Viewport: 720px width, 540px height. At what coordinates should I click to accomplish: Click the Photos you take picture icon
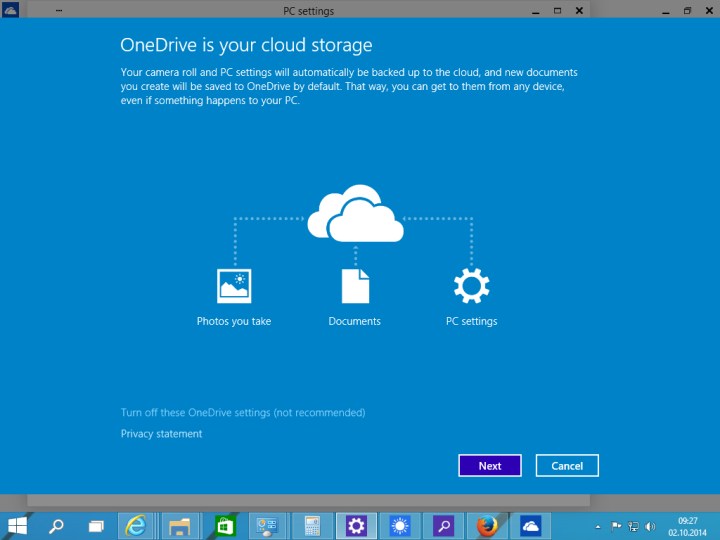coord(234,286)
